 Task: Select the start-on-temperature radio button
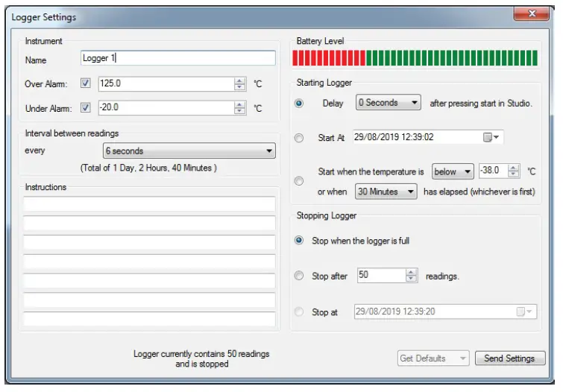point(299,181)
